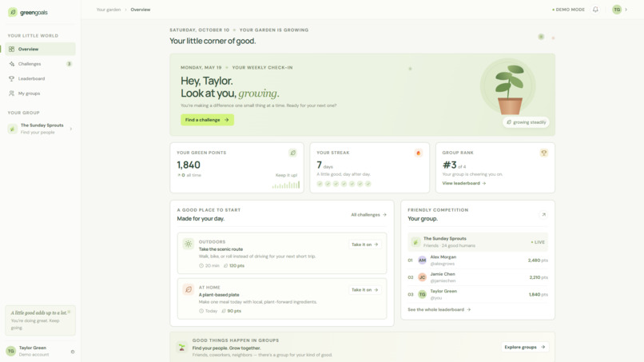The height and width of the screenshot is (362, 644).
Task: Open See the whole leaderboard link
Action: click(439, 309)
